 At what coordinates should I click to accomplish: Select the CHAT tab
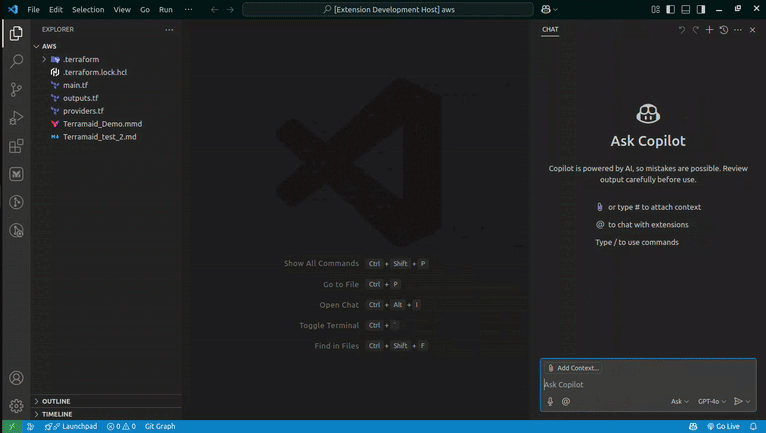550,29
